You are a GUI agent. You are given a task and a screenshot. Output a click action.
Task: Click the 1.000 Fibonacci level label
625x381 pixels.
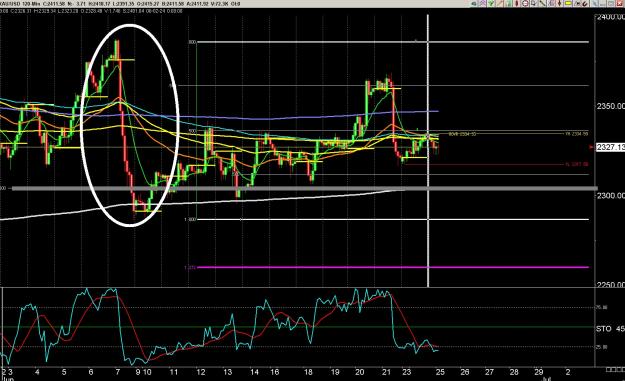click(190, 219)
